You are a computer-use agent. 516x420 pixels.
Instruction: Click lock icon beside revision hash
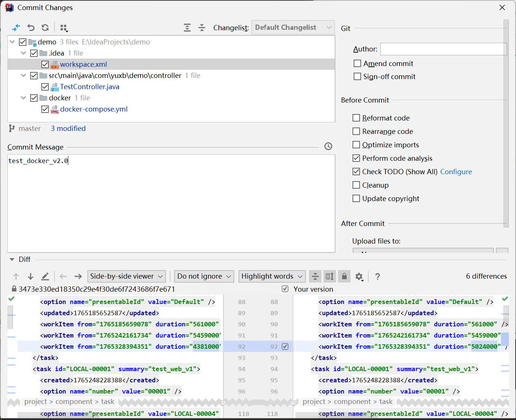[14, 289]
